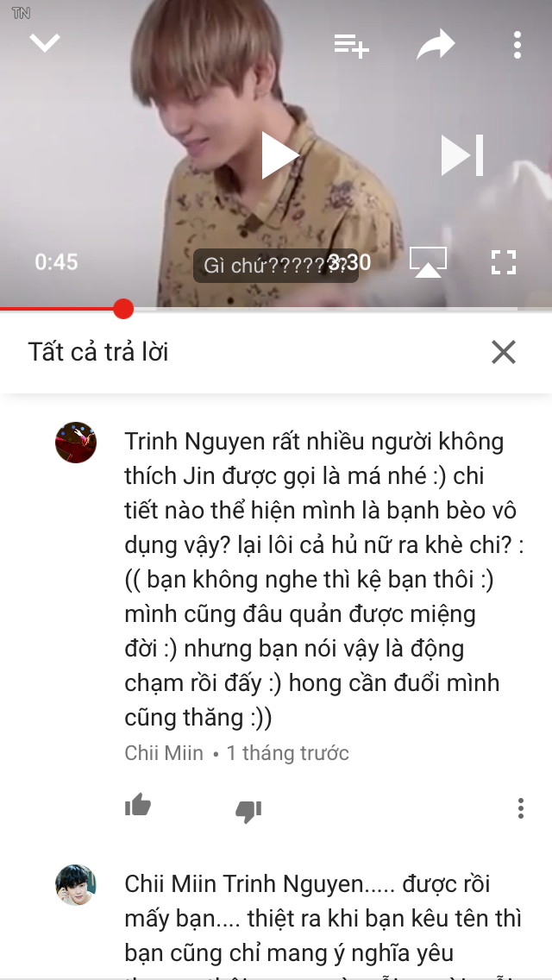The height and width of the screenshot is (980, 552).
Task: Dislike Chii Miin's reply
Action: click(x=248, y=811)
